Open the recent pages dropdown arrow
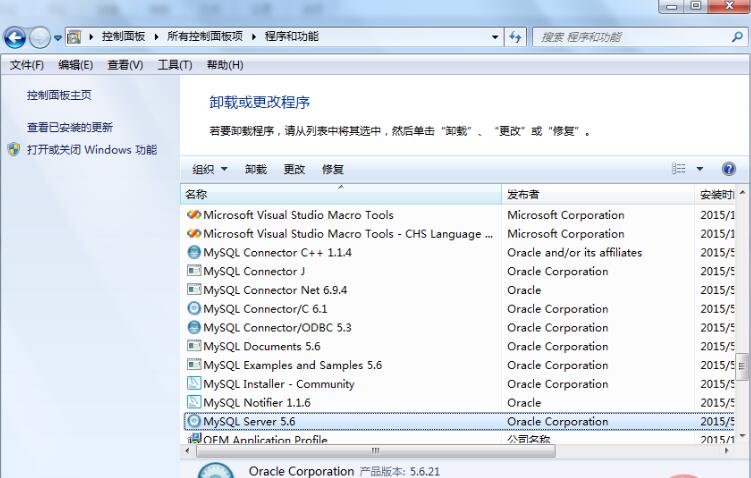Screen dimensions: 751x478 coord(58,37)
